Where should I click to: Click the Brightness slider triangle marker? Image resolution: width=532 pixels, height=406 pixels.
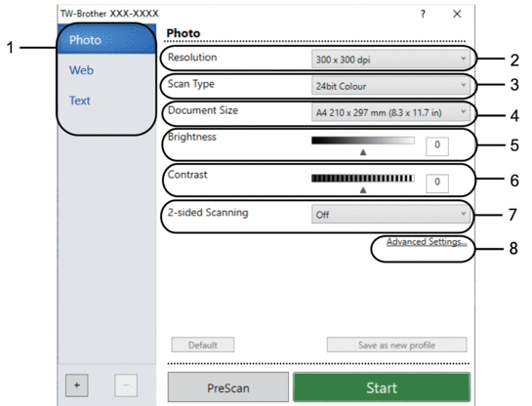(363, 152)
